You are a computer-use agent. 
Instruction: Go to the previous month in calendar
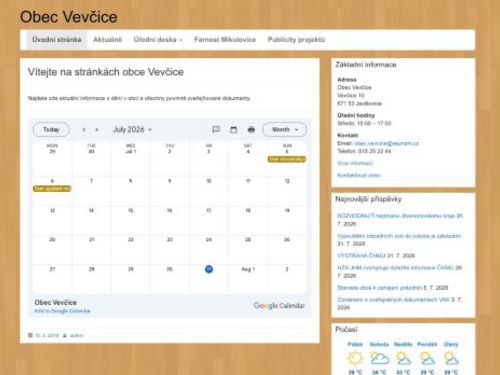(x=84, y=130)
